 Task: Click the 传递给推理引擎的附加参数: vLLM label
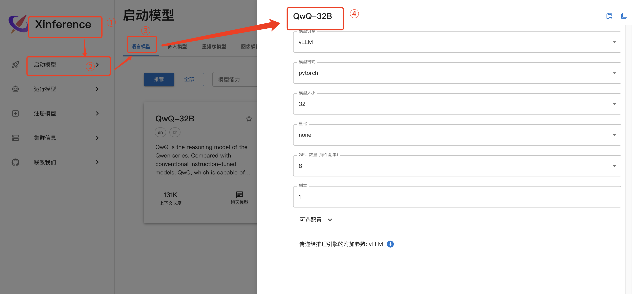[341, 244]
